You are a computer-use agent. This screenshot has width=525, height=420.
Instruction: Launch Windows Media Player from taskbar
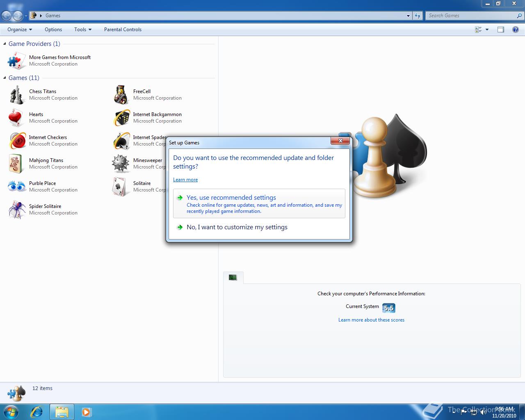point(87,412)
